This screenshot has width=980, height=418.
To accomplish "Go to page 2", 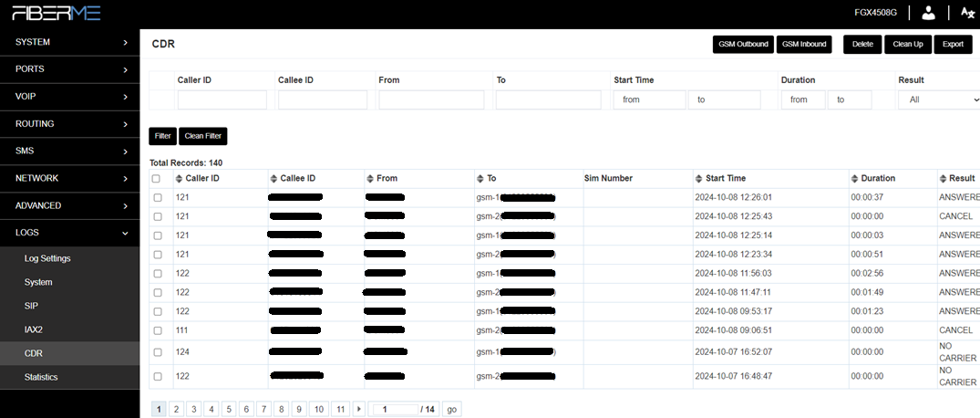I will click(176, 409).
